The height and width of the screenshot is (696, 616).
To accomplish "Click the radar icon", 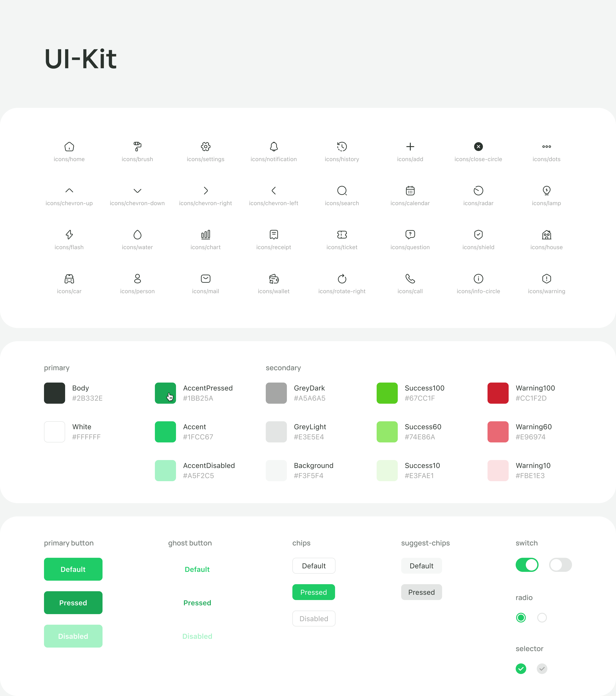I will click(x=478, y=190).
